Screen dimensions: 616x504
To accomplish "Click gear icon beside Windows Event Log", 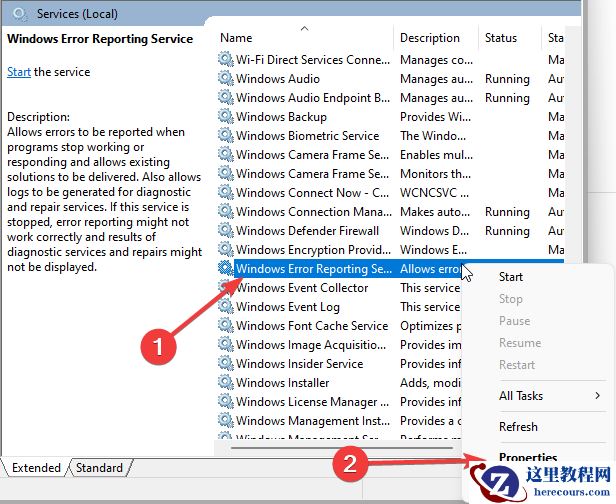I will pyautogui.click(x=226, y=306).
